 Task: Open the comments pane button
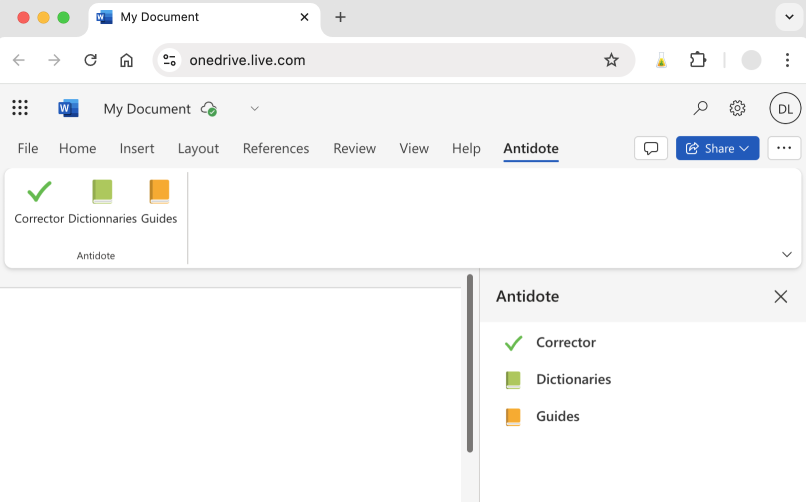[x=651, y=148]
